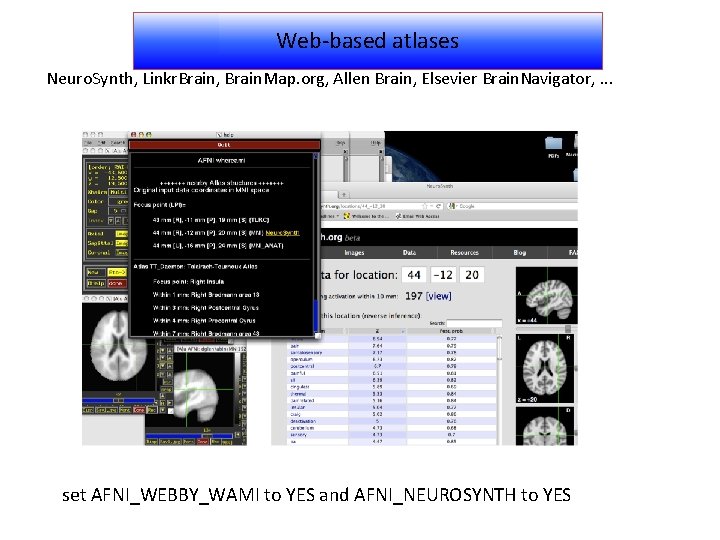This screenshot has height=540, width=720.
Task: Click the whereami window vertical scrollbar
Action: click(316, 243)
